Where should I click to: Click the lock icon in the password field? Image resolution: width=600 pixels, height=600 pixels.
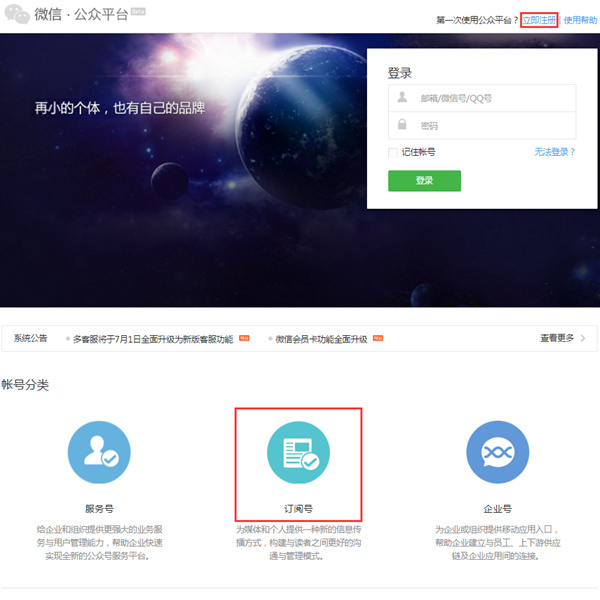click(x=402, y=124)
